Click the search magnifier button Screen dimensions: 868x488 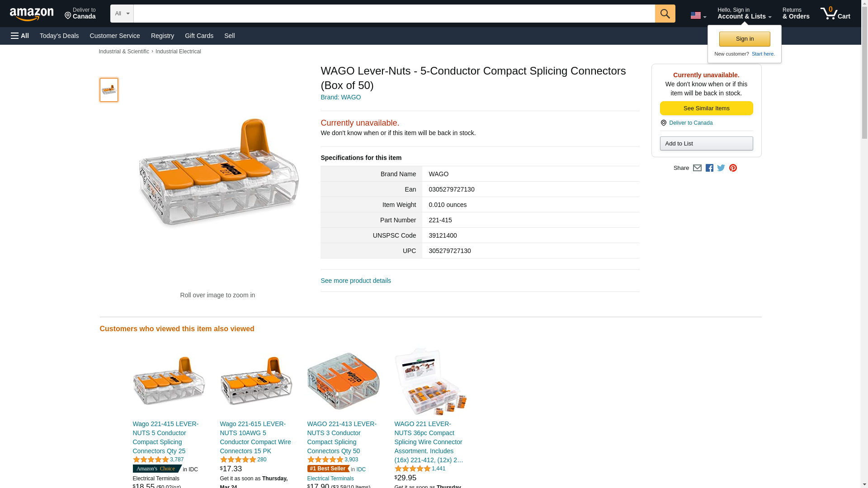(665, 14)
